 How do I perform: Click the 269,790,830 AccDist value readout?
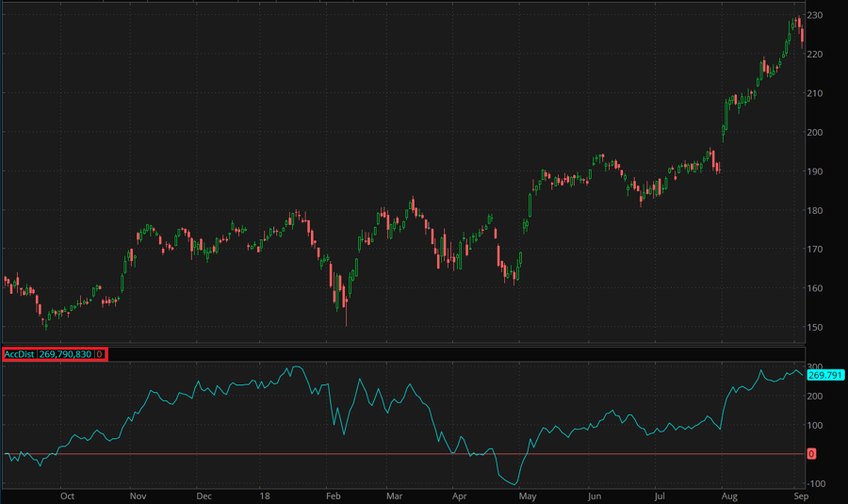click(65, 354)
